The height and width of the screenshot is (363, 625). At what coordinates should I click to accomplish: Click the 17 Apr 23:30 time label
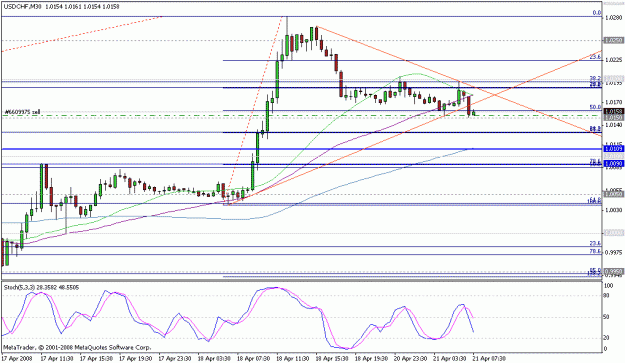click(175, 358)
